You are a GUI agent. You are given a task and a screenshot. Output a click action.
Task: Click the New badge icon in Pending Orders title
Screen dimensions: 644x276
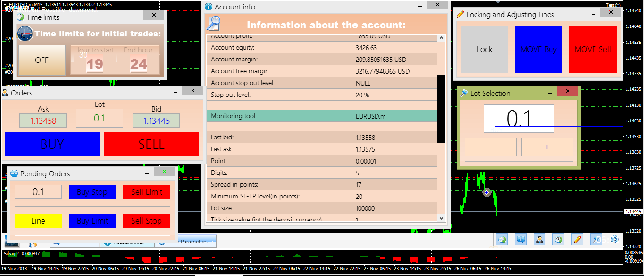point(14,173)
